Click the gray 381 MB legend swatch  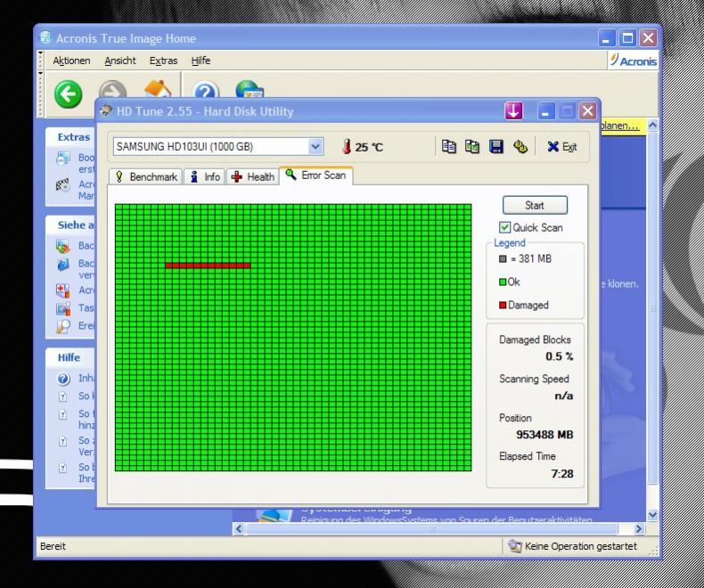point(503,259)
